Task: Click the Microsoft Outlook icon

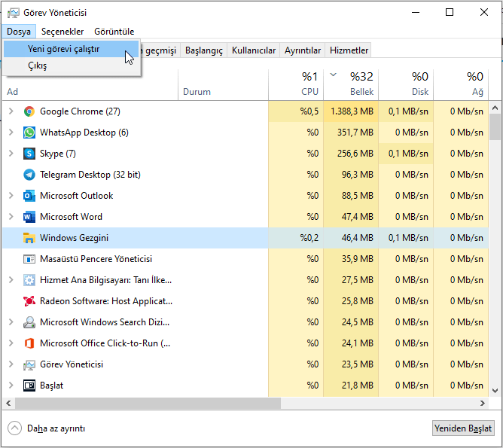Action: [x=29, y=196]
